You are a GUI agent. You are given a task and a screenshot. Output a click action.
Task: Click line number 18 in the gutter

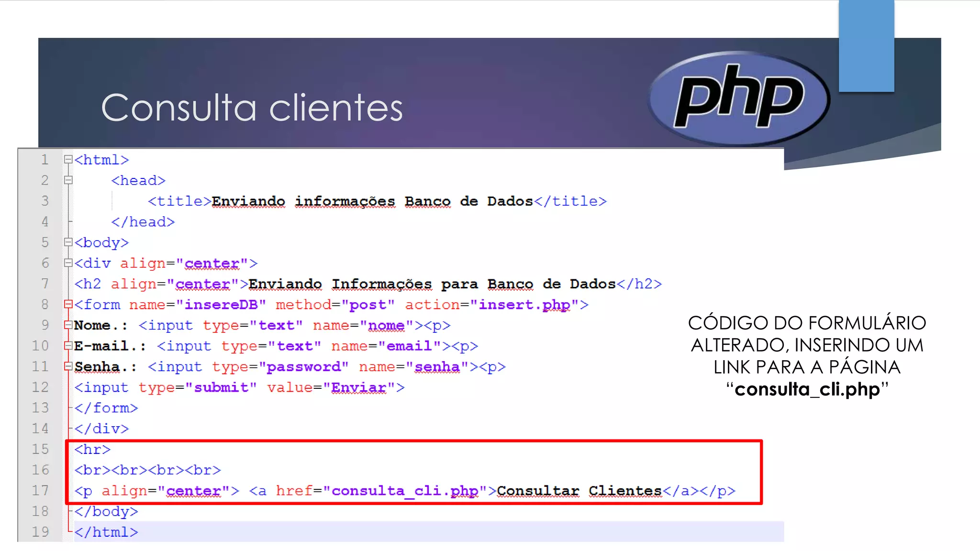point(40,511)
